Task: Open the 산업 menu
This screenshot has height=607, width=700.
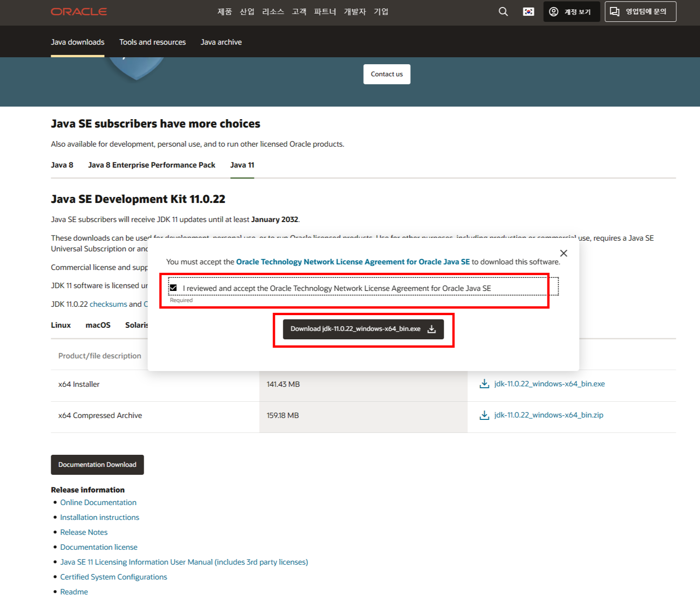Action: click(x=247, y=12)
